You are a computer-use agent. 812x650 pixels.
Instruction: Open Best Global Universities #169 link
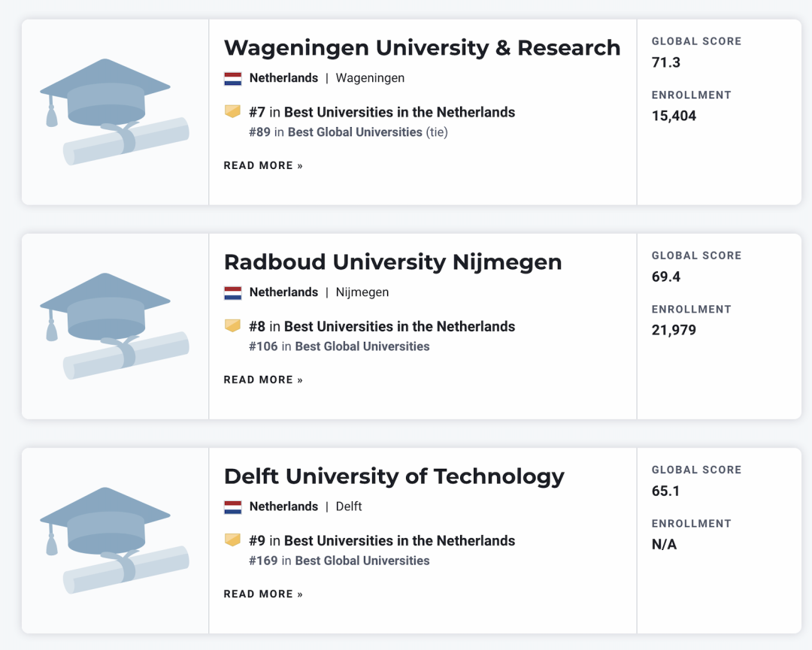tap(362, 561)
